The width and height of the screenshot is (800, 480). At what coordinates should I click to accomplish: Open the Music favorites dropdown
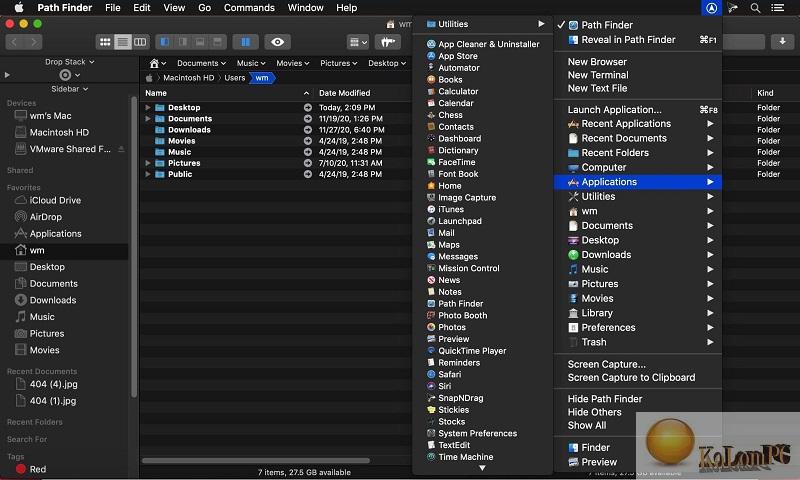pyautogui.click(x=251, y=63)
